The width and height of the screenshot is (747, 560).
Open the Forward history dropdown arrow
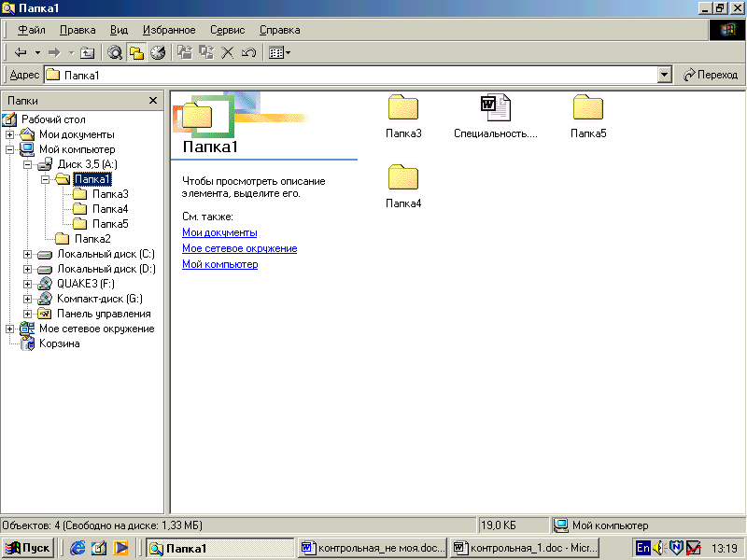click(72, 52)
